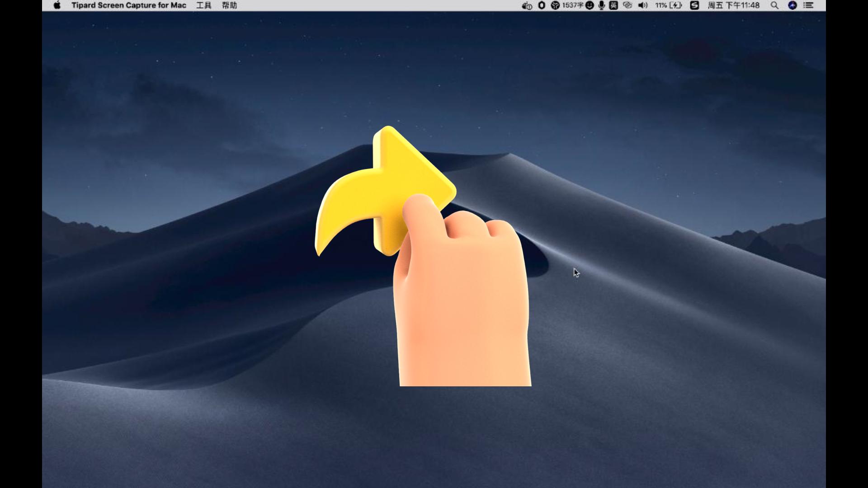
Task: Click the date and time 周五 下午11:48
Action: tap(733, 5)
